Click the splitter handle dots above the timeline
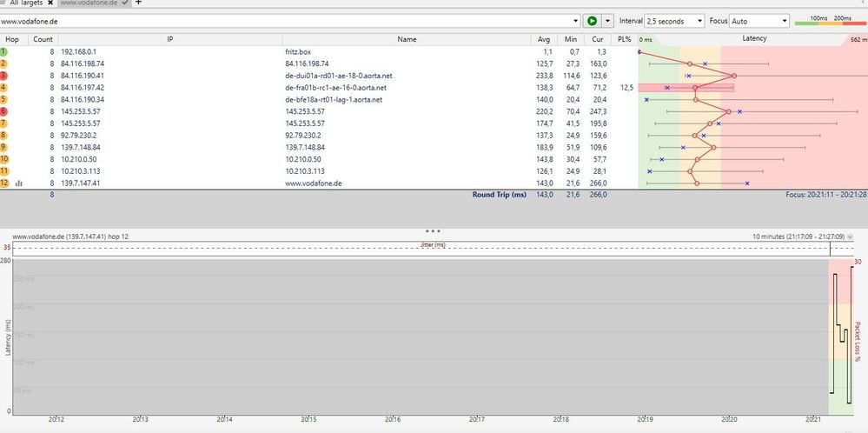Viewport: 868px width, 433px height. [x=433, y=231]
